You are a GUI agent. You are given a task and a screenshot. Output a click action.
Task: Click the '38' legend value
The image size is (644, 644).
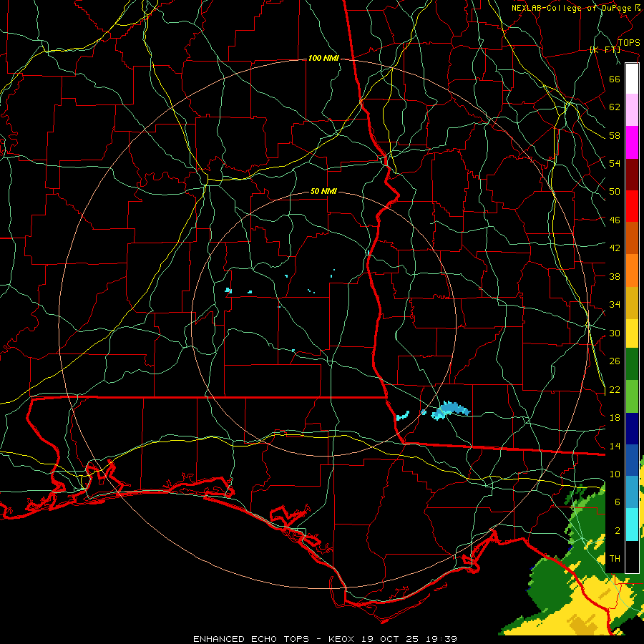pos(615,276)
